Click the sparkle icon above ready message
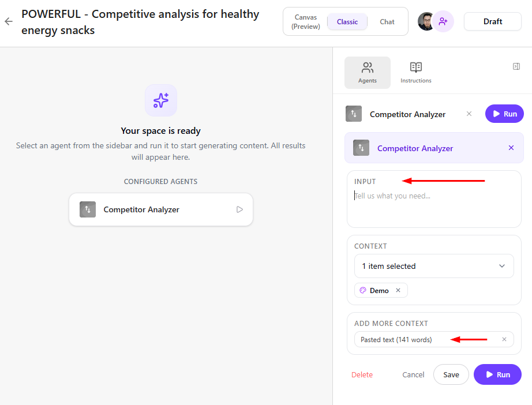The height and width of the screenshot is (405, 532). click(161, 100)
